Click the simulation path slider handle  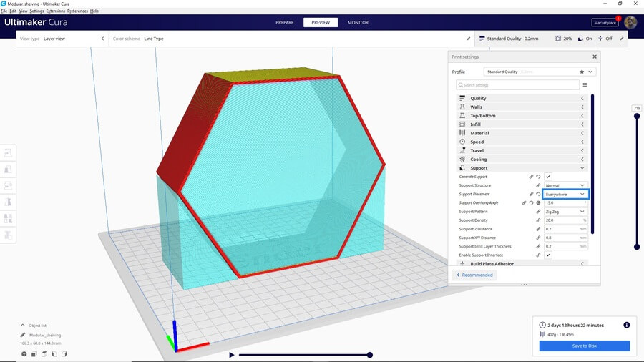370,355
